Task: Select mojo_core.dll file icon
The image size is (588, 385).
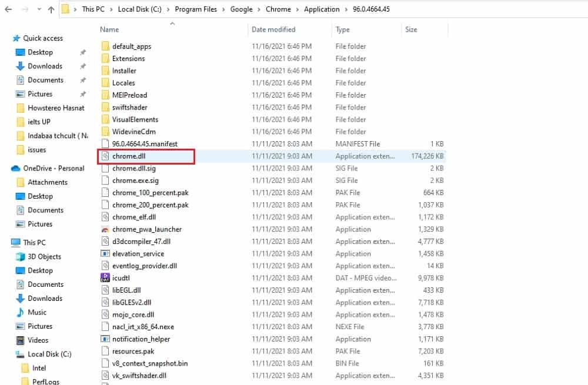Action: [105, 314]
